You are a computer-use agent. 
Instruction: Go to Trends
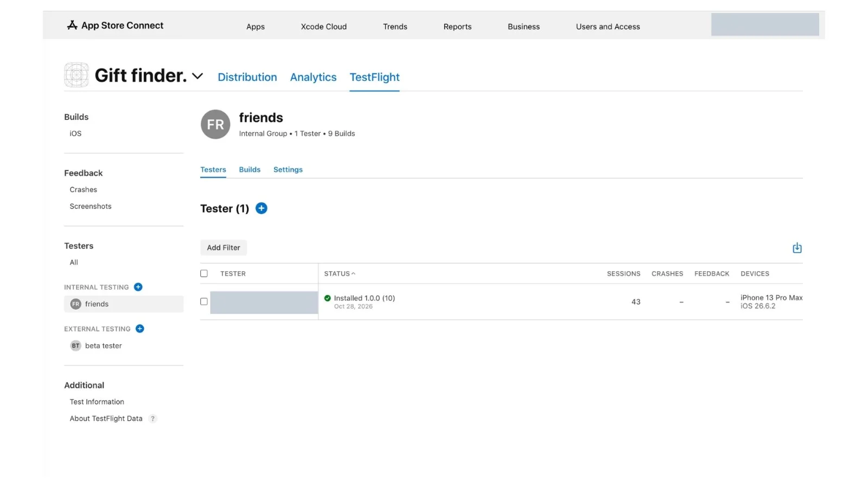(395, 27)
